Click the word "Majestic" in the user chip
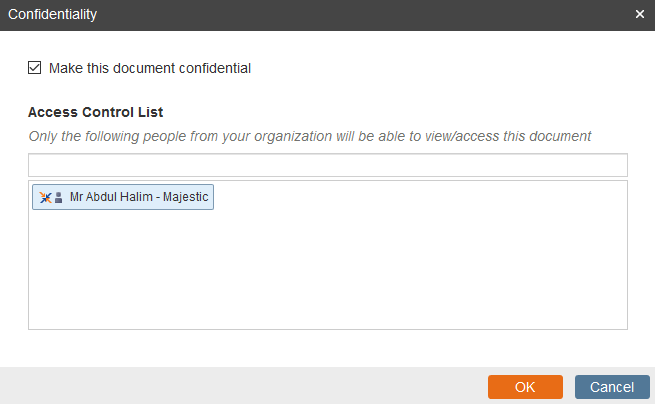Screen dimensions: 655x404 point(185,197)
